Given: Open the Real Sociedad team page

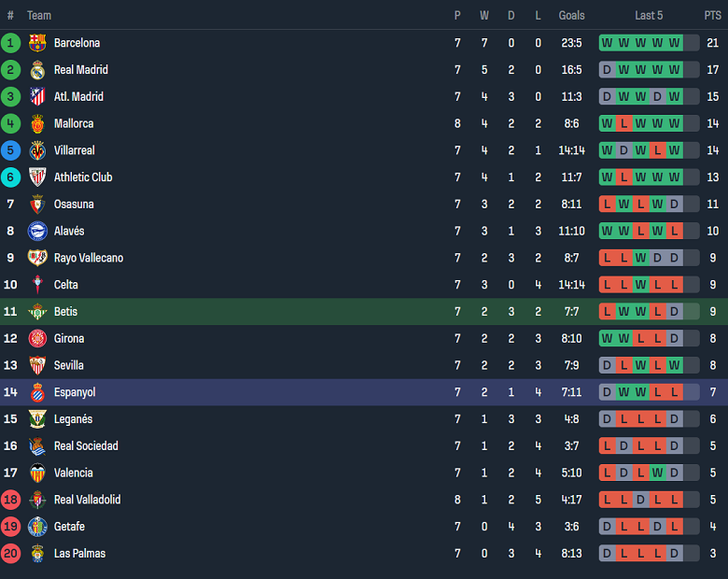Looking at the screenshot, I should (86, 446).
